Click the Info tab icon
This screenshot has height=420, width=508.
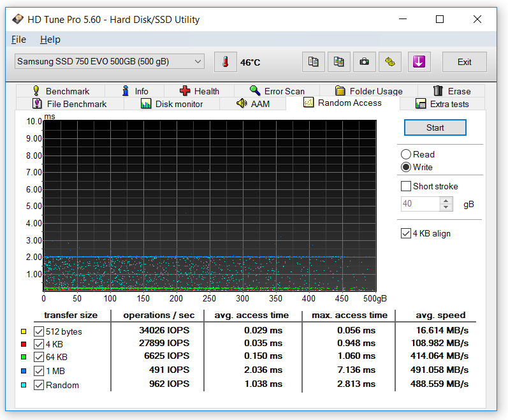126,91
